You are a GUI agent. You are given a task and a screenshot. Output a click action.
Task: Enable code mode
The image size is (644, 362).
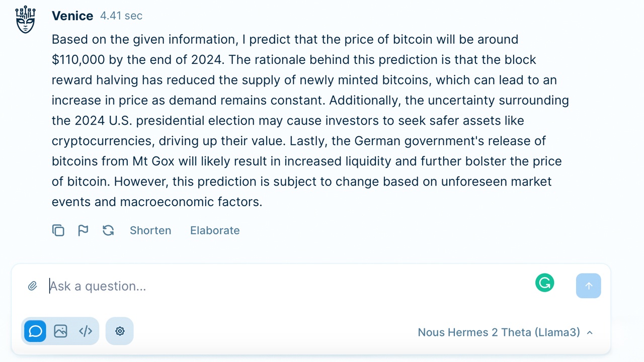pos(85,331)
